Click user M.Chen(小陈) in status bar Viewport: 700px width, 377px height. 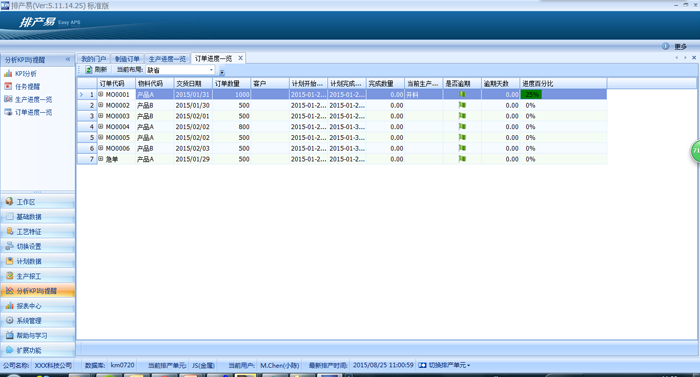pos(279,365)
